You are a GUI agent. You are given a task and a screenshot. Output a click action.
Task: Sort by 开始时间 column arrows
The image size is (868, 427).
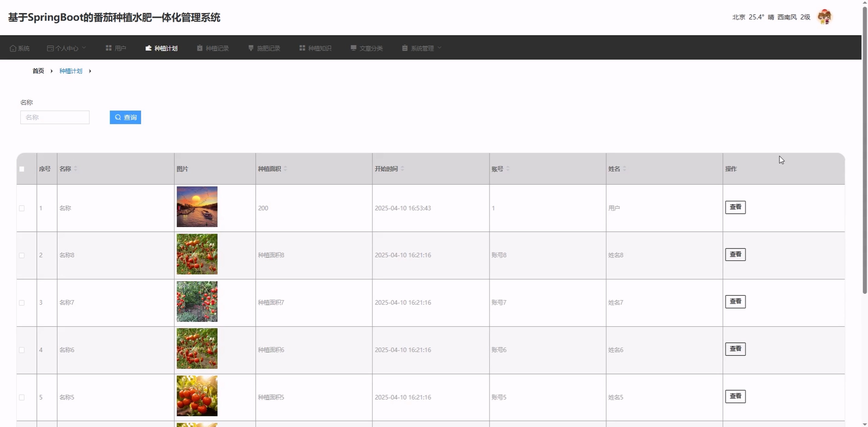coord(402,169)
